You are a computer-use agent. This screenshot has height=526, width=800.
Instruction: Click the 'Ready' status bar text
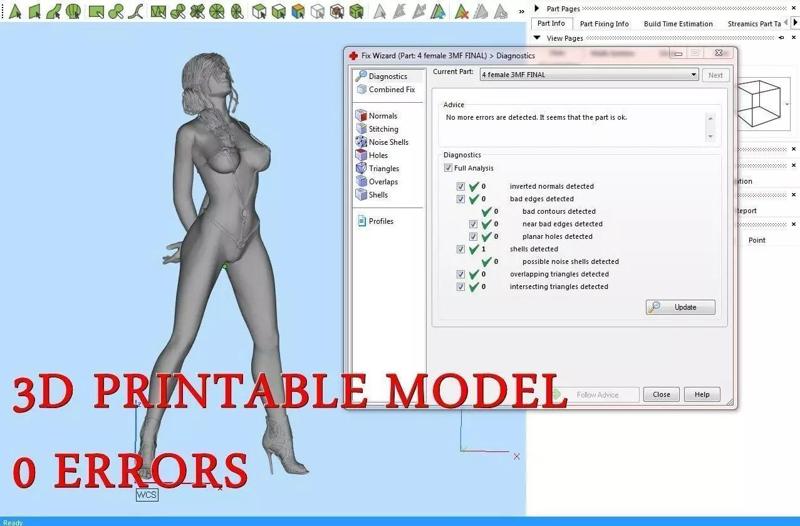[x=13, y=522]
